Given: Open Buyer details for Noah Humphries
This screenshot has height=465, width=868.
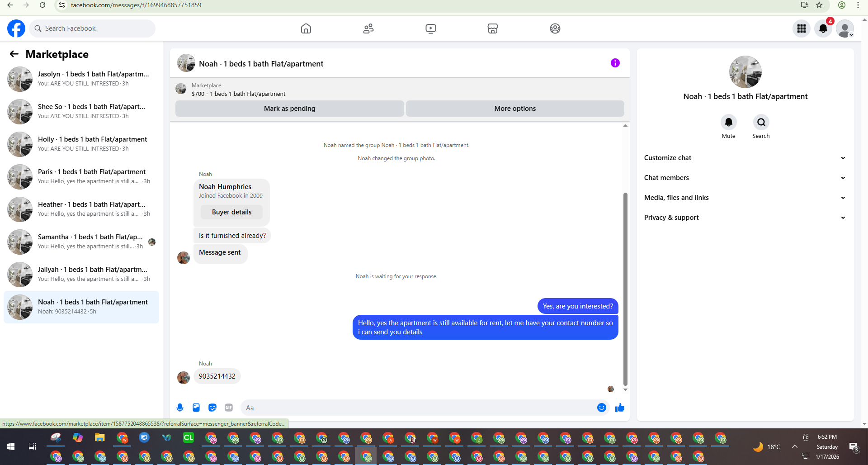Looking at the screenshot, I should click(x=231, y=212).
